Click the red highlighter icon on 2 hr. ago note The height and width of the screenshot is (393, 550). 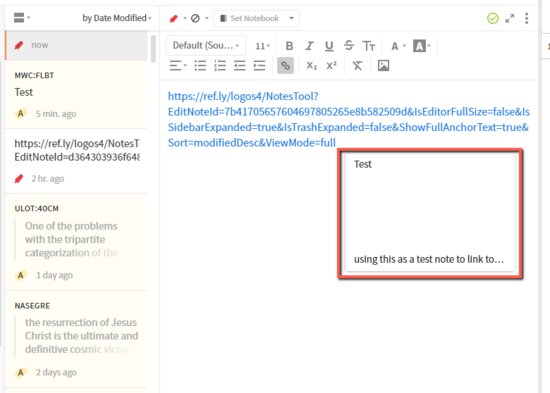pos(19,179)
